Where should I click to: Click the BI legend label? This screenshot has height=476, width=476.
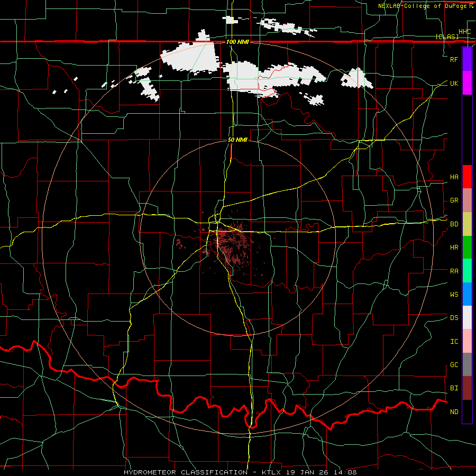[454, 388]
